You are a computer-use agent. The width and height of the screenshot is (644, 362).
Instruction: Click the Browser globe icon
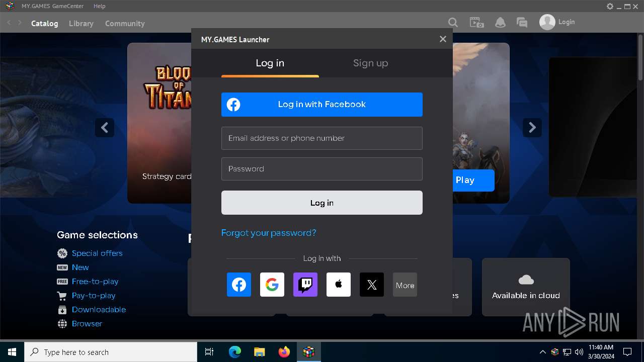62,324
